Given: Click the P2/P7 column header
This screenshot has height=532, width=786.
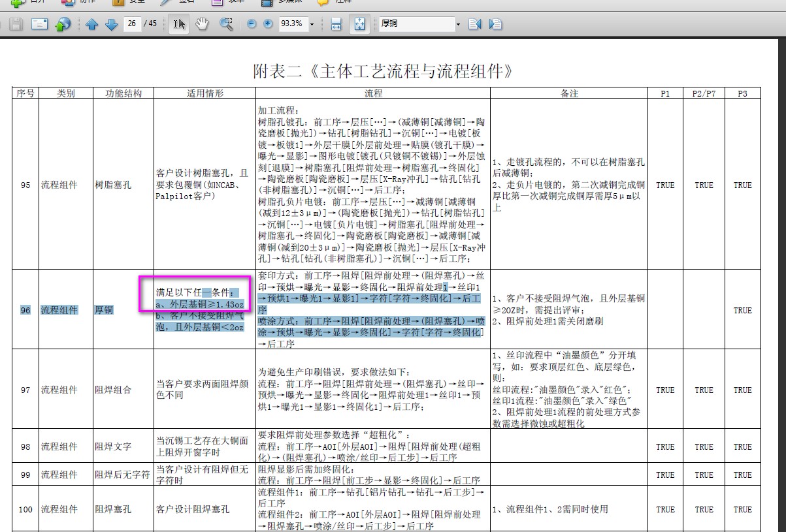Looking at the screenshot, I should click(704, 93).
